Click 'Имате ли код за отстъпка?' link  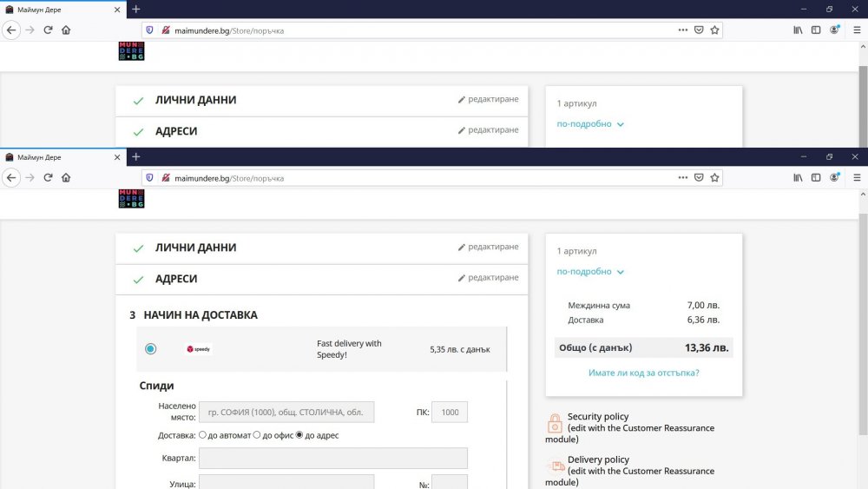[644, 373]
